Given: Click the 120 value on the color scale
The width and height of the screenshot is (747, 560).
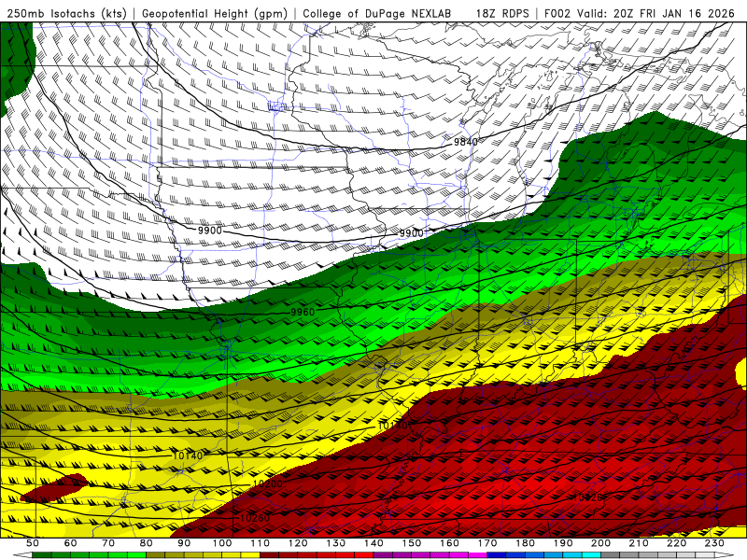Looking at the screenshot, I should pyautogui.click(x=298, y=543).
